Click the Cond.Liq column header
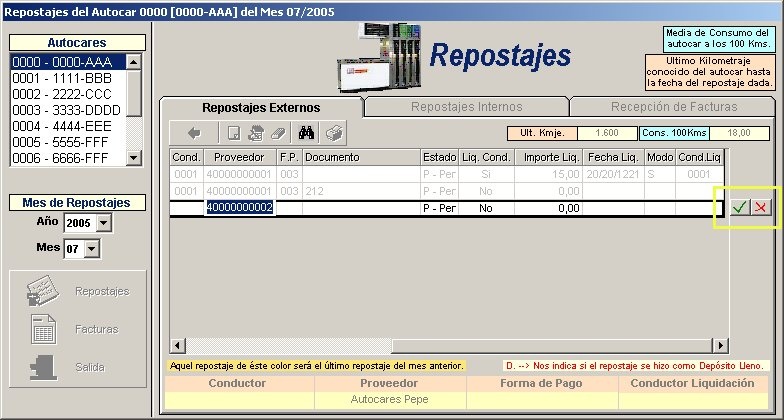 699,157
